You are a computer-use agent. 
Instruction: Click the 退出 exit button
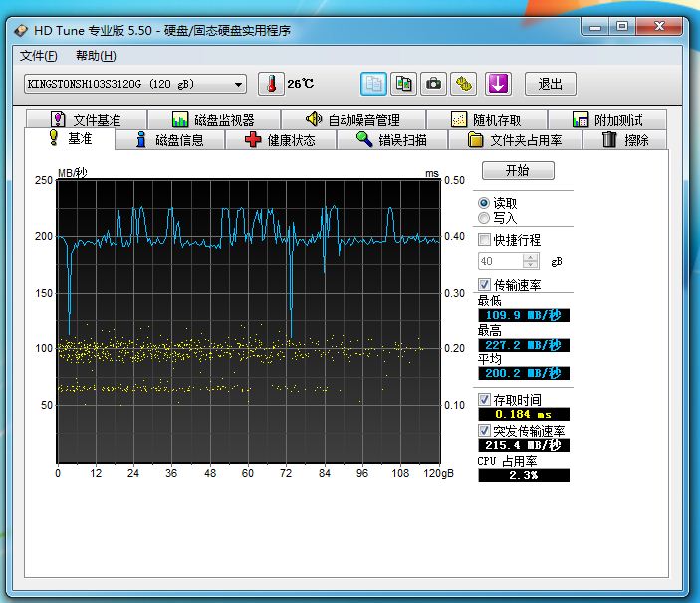point(550,84)
